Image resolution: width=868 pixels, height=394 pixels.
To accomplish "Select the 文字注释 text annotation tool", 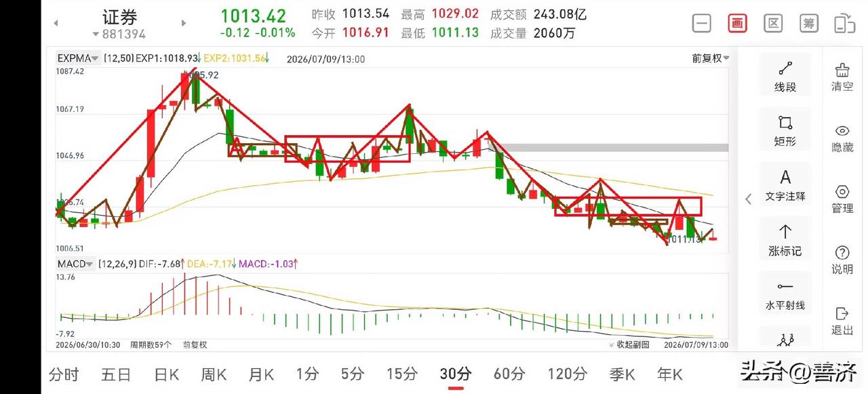I will point(785,185).
